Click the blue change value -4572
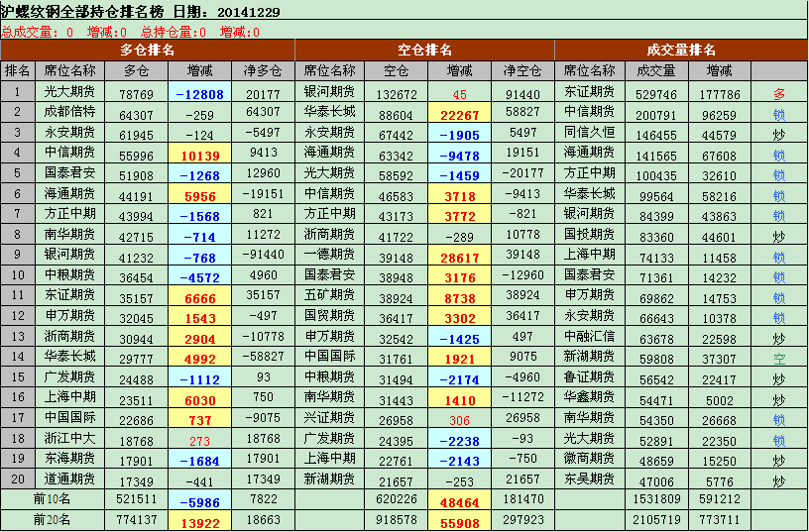 [x=199, y=277]
